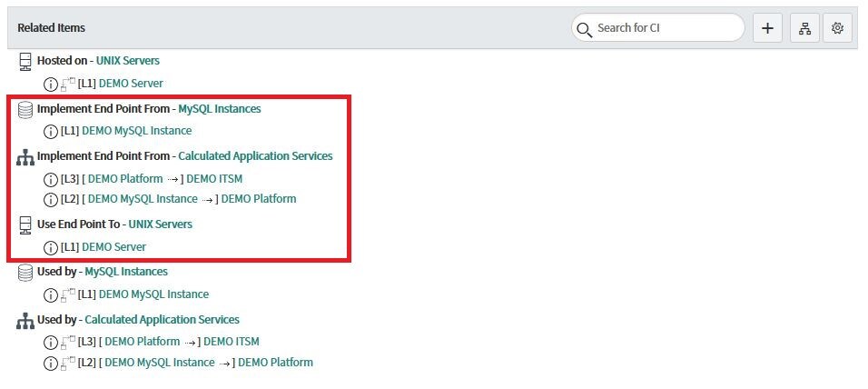Open MySQL Instances link after Used by

(126, 272)
